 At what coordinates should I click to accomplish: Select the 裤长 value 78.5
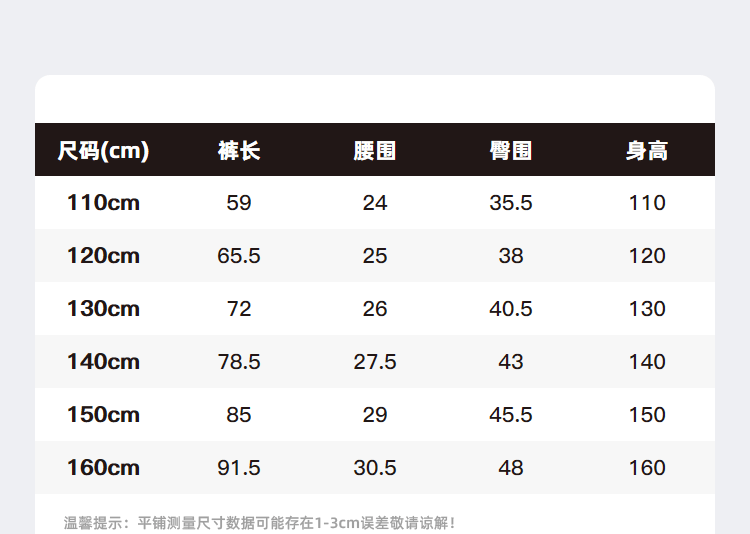(239, 362)
